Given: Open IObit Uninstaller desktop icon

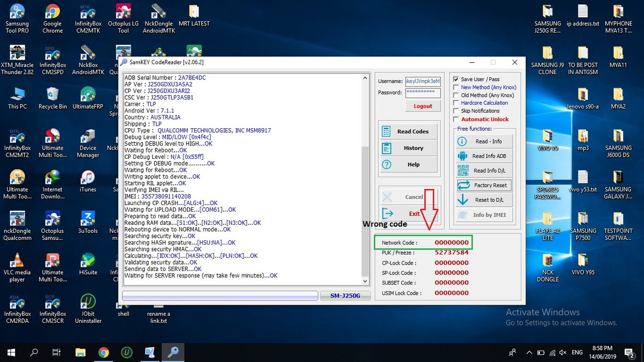Looking at the screenshot, I should pos(88,309).
